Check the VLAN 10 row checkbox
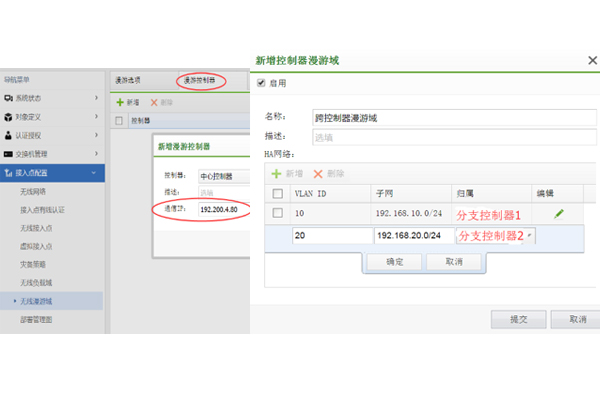The height and width of the screenshot is (400, 600). click(x=278, y=213)
